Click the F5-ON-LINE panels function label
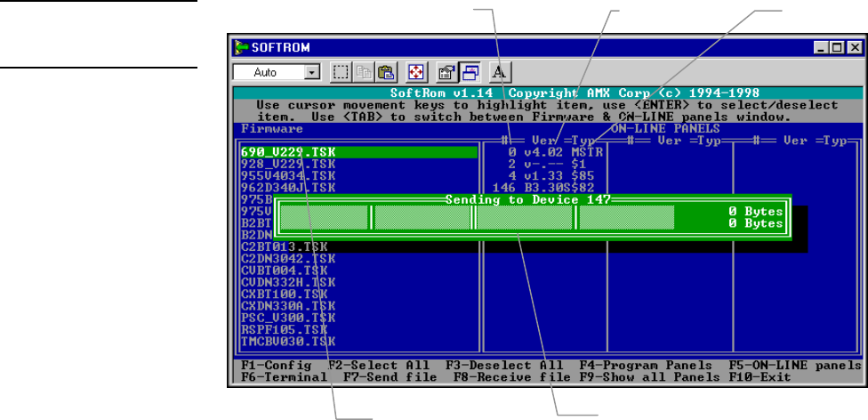This screenshot has width=868, height=420. coord(795,366)
